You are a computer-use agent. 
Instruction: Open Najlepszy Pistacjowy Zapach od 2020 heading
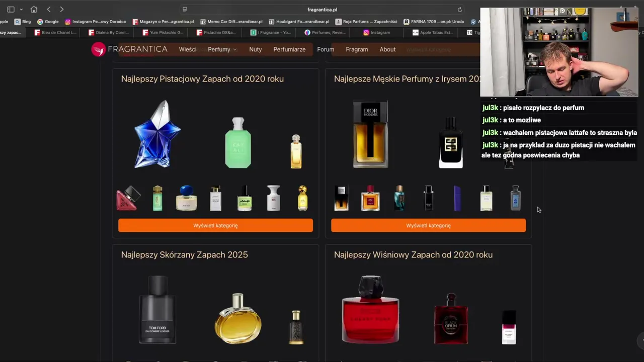(202, 79)
